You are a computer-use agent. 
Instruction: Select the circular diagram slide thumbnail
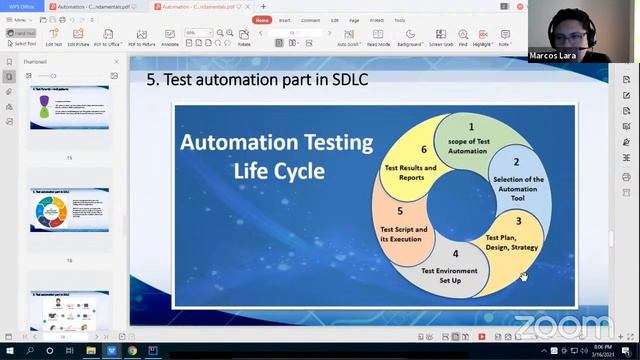(x=69, y=210)
